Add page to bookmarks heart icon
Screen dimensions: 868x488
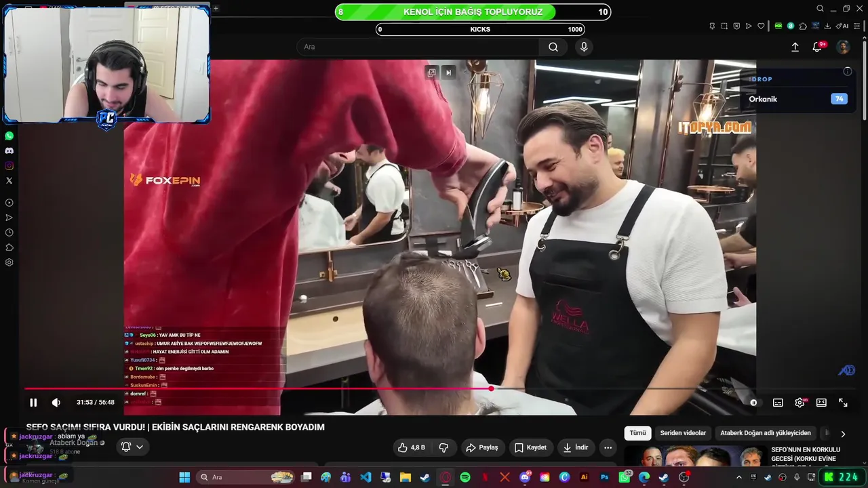(761, 26)
